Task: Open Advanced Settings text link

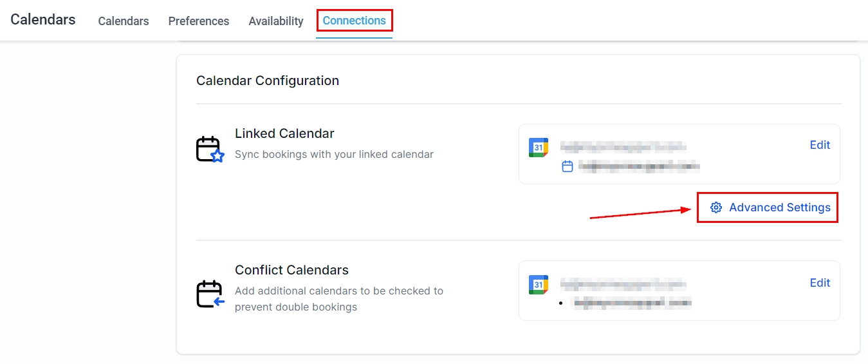Action: click(780, 207)
